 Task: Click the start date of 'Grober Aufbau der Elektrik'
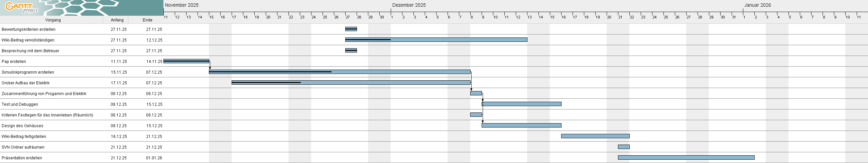(x=119, y=83)
